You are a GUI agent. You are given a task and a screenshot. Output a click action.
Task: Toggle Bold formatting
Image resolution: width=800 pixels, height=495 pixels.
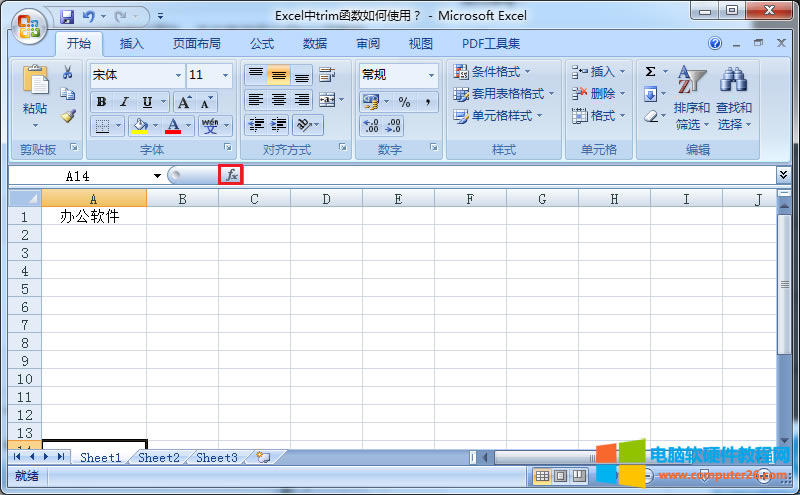[101, 102]
